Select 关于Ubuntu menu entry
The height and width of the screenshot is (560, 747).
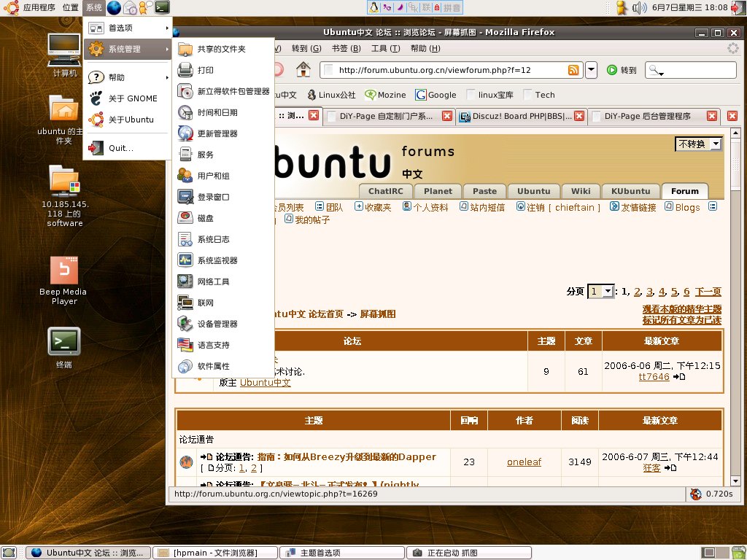click(127, 120)
